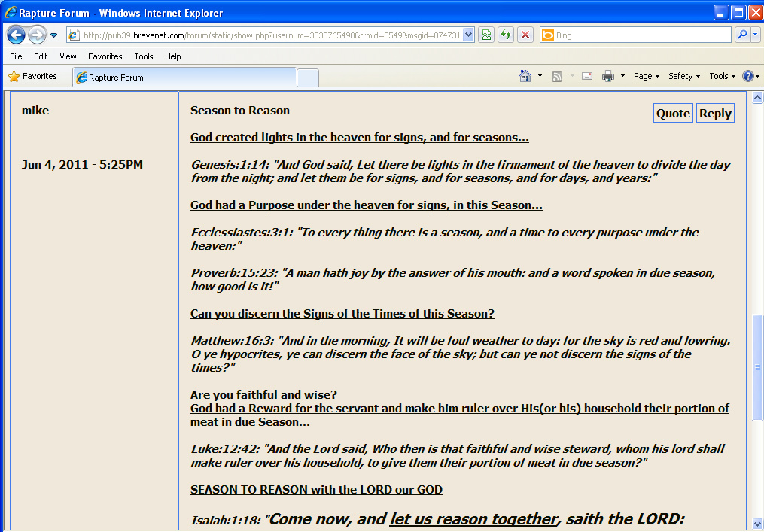Click the Luke:12:42 verse reference

[x=227, y=449]
